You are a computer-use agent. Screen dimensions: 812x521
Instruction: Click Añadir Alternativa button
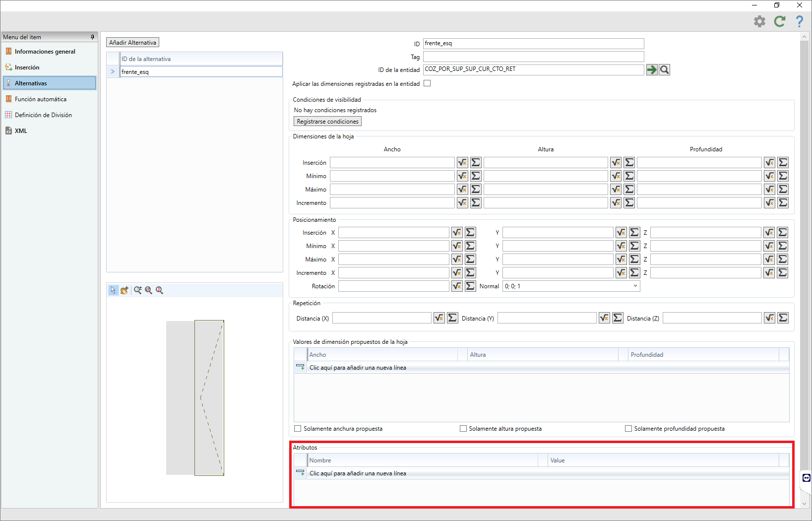(133, 43)
